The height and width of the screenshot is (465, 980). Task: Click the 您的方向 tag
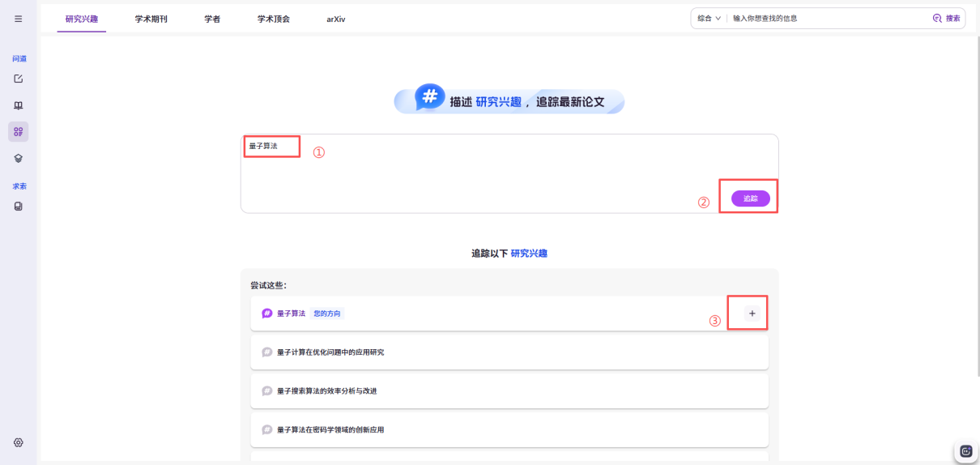(327, 314)
